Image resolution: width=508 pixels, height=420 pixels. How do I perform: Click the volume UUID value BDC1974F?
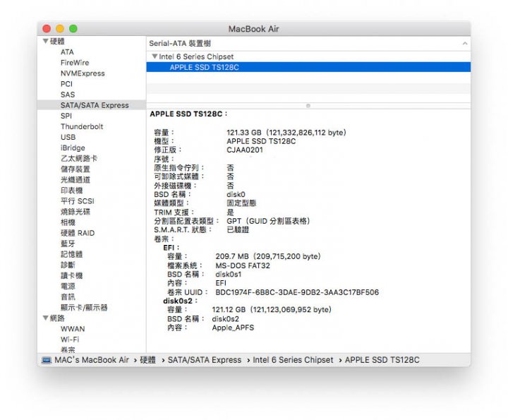(297, 292)
